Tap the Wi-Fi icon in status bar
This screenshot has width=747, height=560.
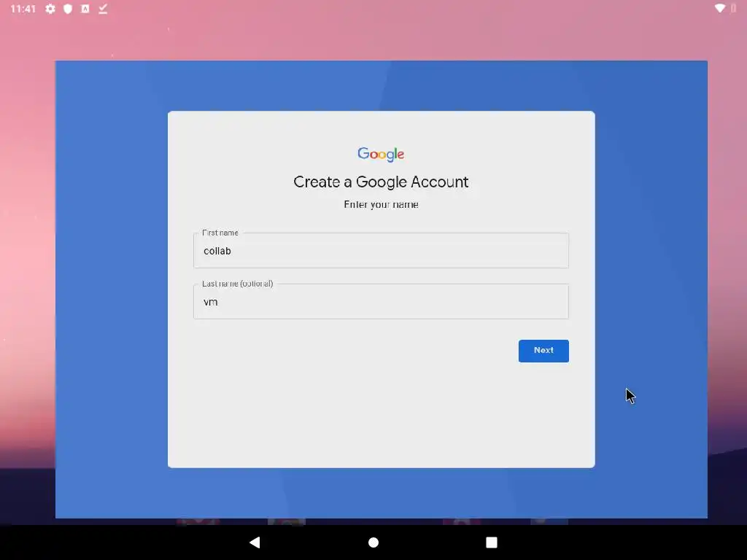(x=720, y=8)
